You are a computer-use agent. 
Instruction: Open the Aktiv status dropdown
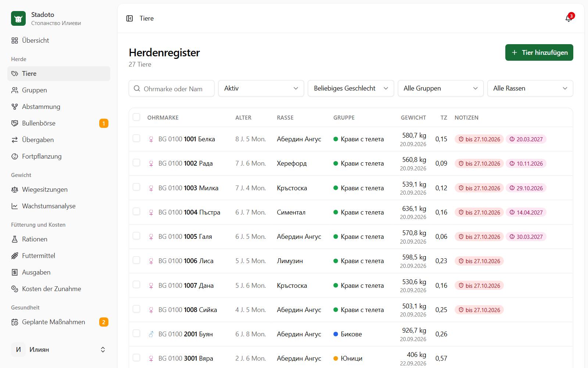[x=261, y=88]
